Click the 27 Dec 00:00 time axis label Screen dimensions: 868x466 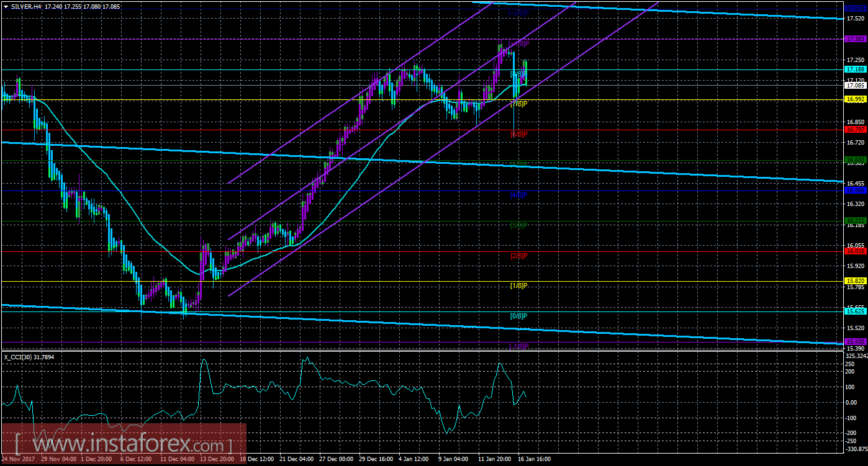337,460
